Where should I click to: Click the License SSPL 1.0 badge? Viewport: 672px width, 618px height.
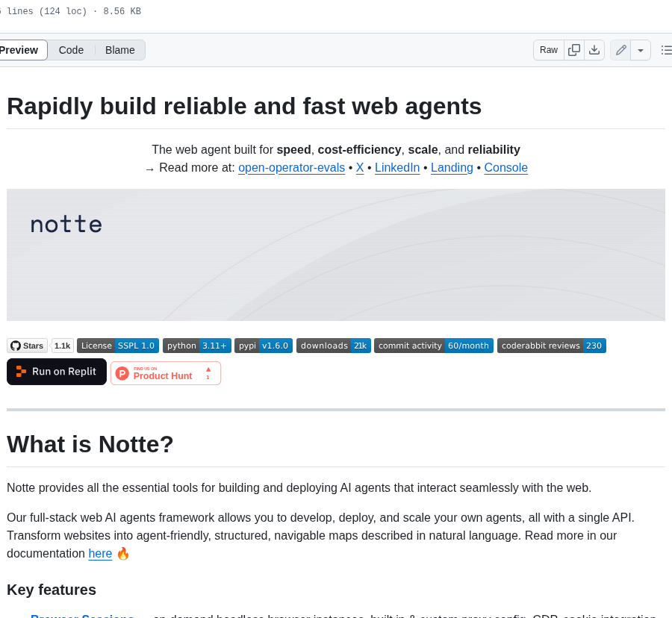click(x=117, y=345)
